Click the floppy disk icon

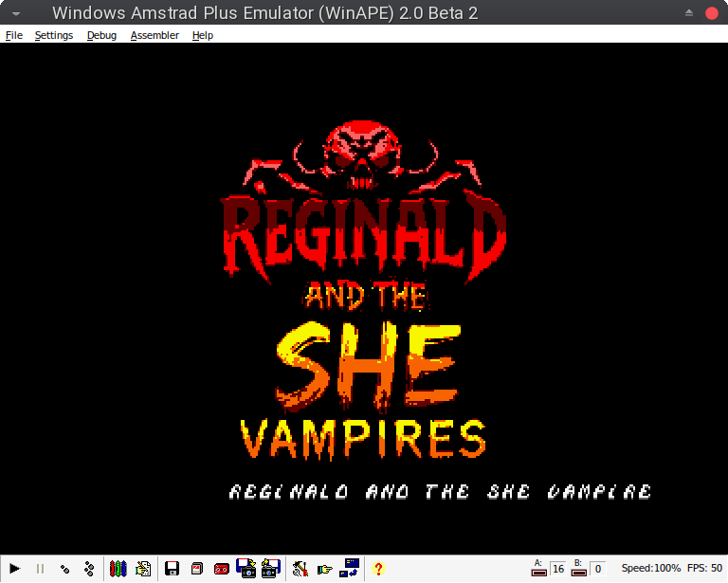pyautogui.click(x=173, y=568)
